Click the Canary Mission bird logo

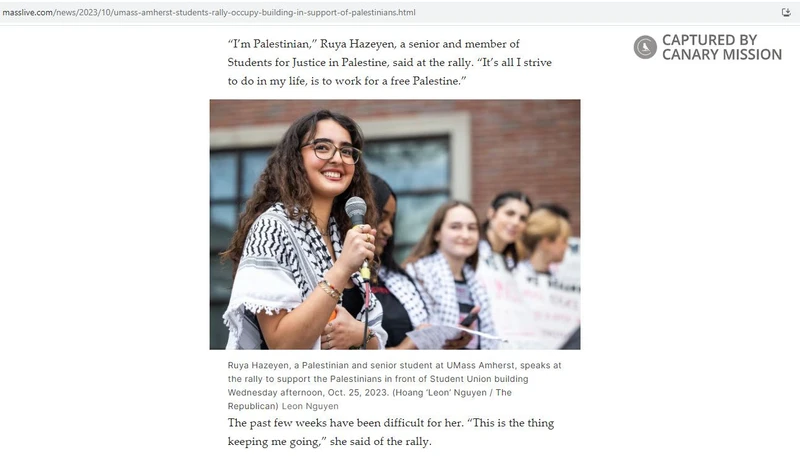pos(645,47)
